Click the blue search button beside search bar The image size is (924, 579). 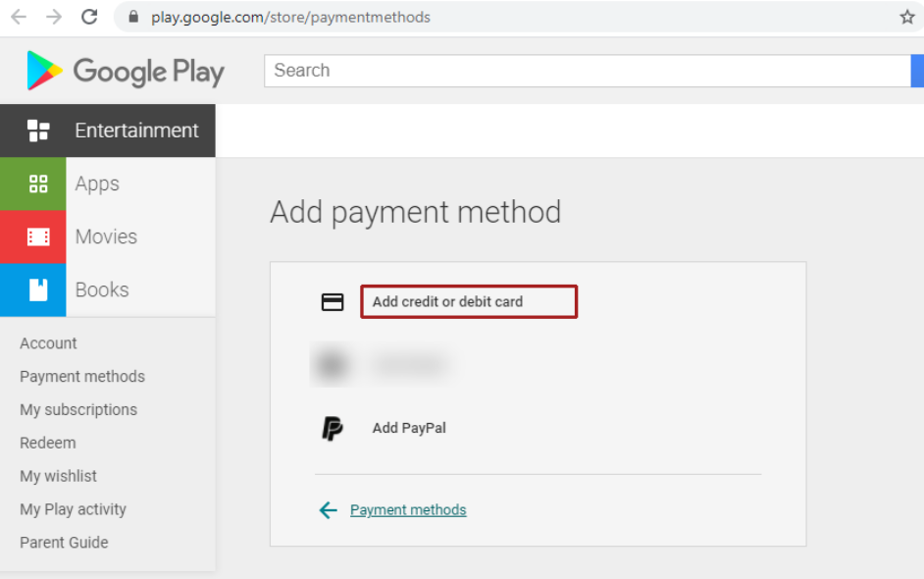point(918,71)
